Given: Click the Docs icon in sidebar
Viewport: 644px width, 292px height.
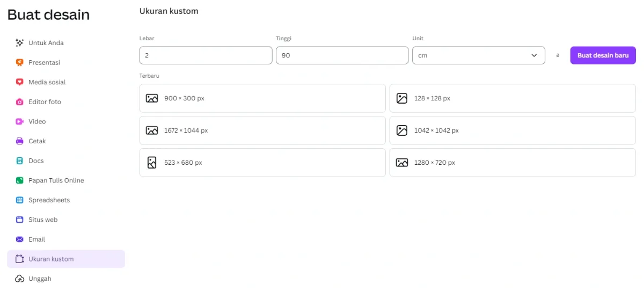Looking at the screenshot, I should (19, 161).
